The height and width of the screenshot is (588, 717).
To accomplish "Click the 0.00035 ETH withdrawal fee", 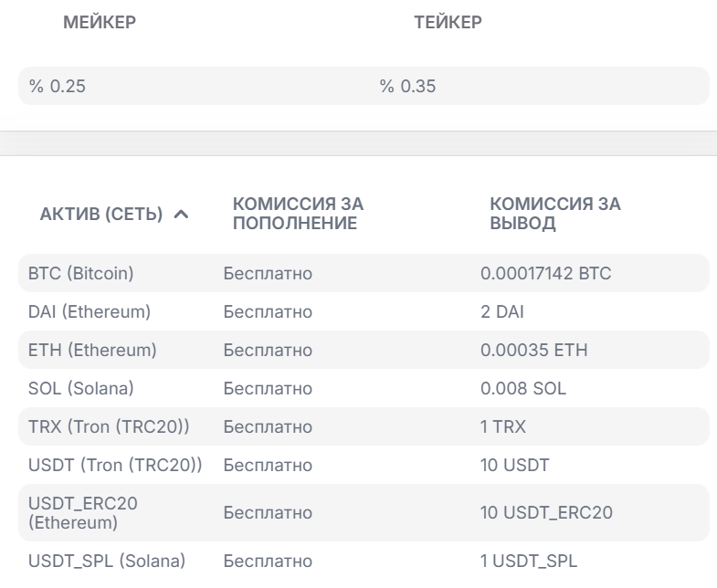I will pos(534,351).
